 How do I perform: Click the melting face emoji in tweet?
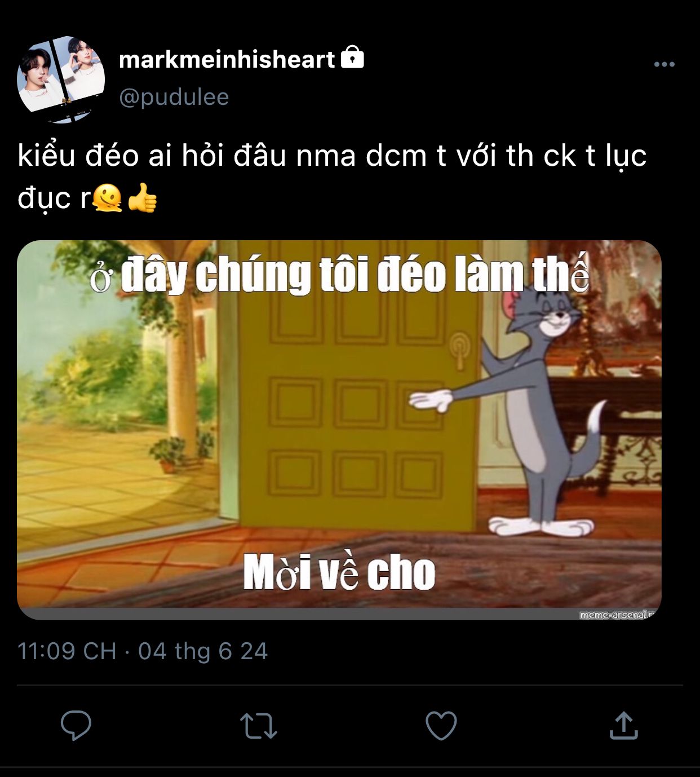108,198
